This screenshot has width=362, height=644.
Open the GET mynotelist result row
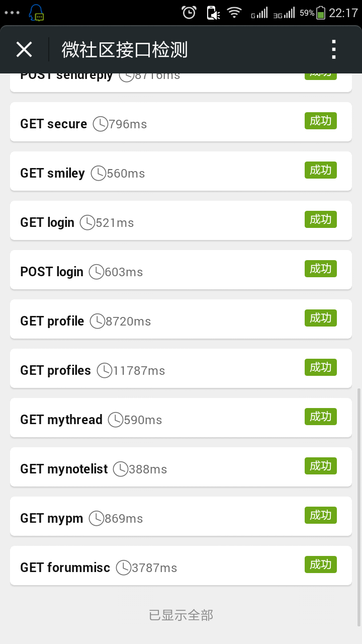tap(181, 467)
